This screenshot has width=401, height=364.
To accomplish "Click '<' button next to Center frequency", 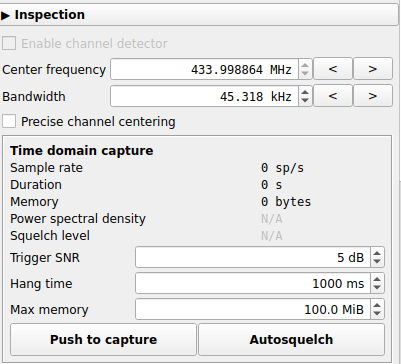I will click(x=333, y=69).
